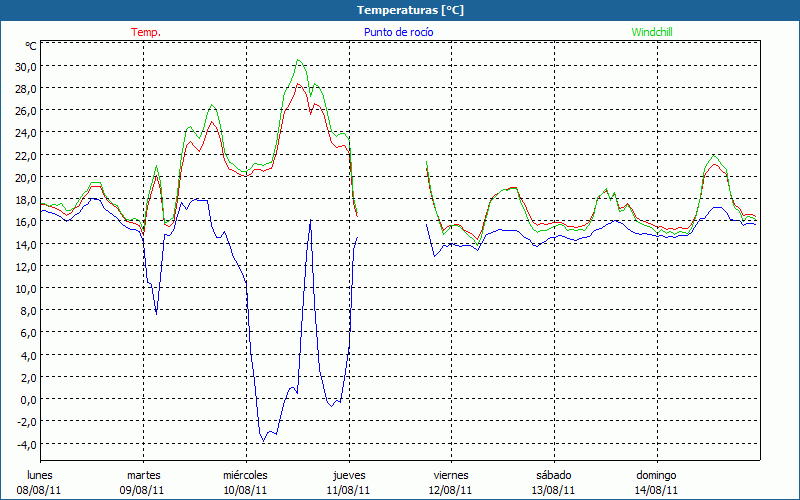This screenshot has width=800, height=500.
Task: Select the "martes" day label
Action: [143, 475]
